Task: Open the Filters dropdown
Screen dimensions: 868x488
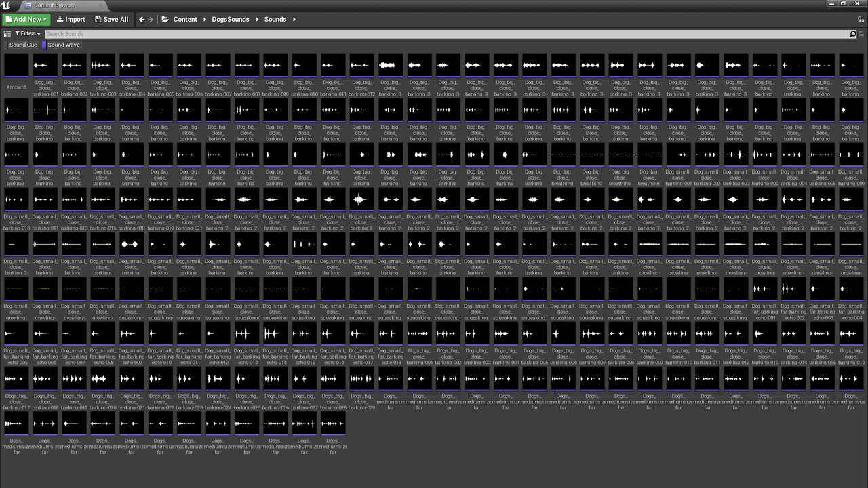Action: point(27,33)
